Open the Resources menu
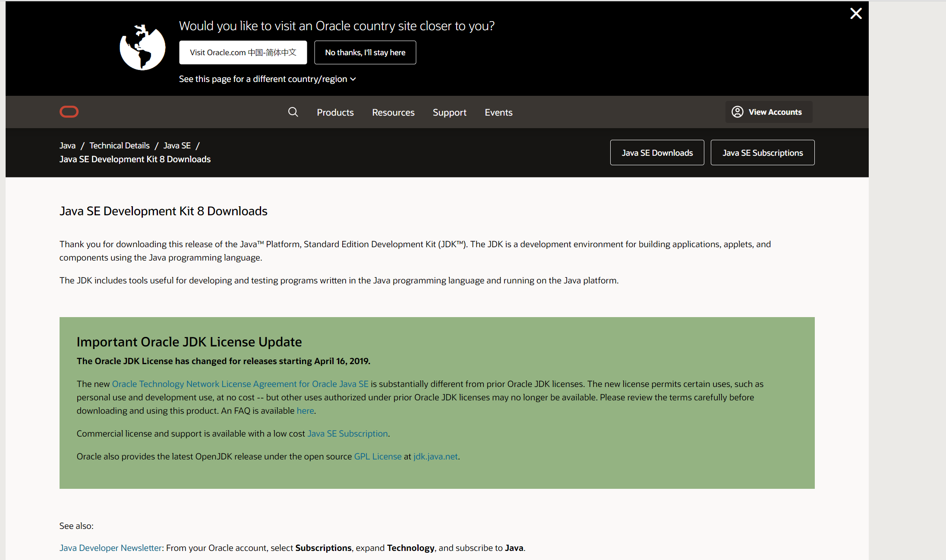Image resolution: width=946 pixels, height=560 pixels. 393,112
